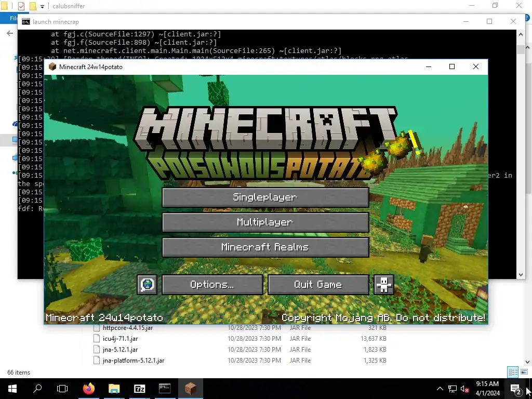Click the file icon beside icu4j-71.1.jar
Screen dimensions: 532x399
[97, 339]
